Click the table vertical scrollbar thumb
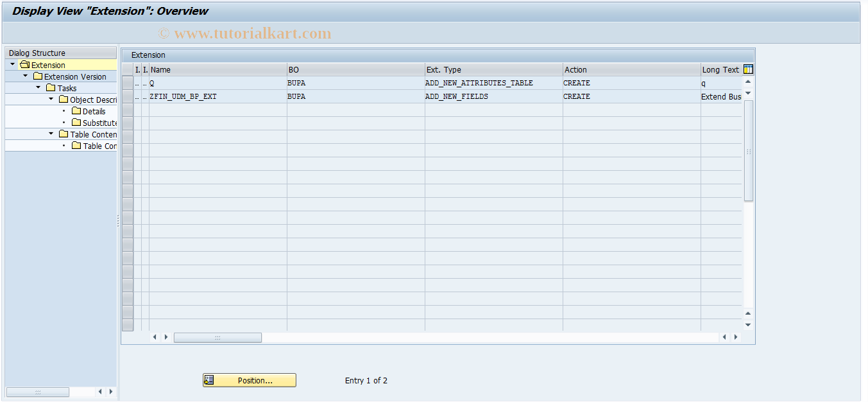The image size is (868, 402). pos(748,151)
